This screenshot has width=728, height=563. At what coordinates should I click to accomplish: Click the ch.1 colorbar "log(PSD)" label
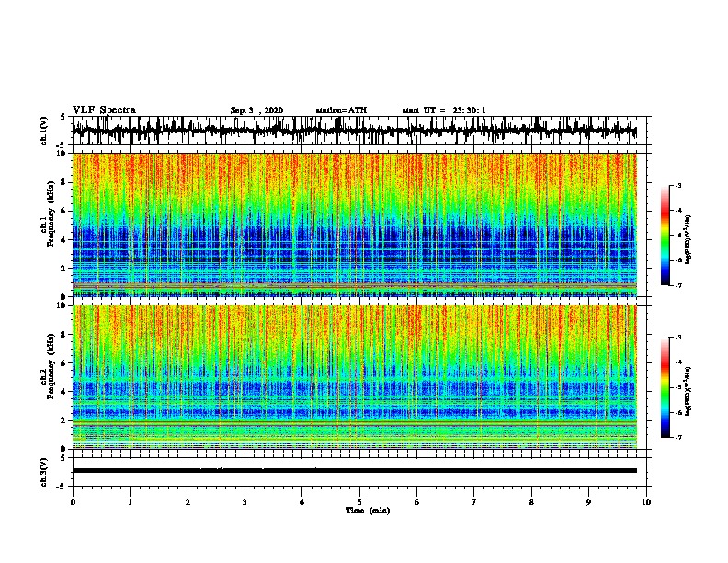[688, 240]
